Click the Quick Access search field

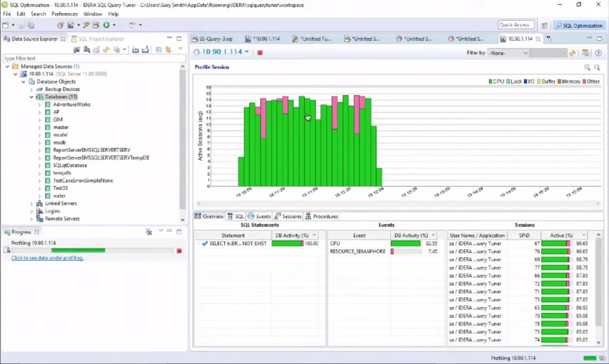(516, 25)
